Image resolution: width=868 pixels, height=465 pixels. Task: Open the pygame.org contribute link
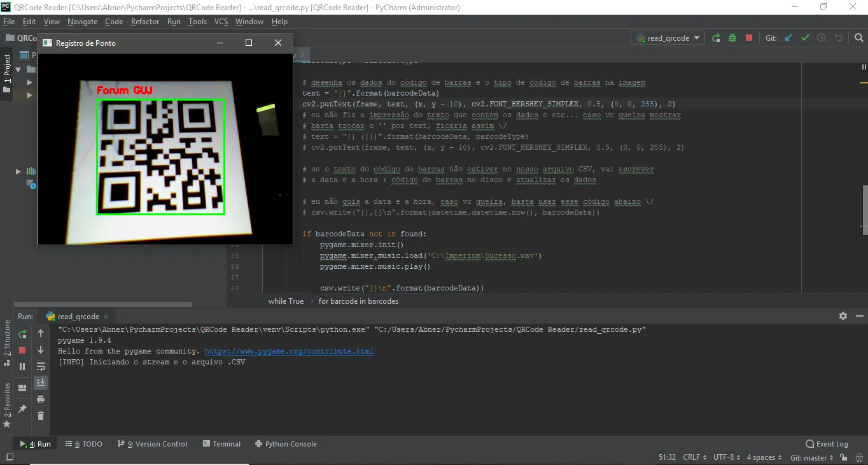click(x=289, y=351)
